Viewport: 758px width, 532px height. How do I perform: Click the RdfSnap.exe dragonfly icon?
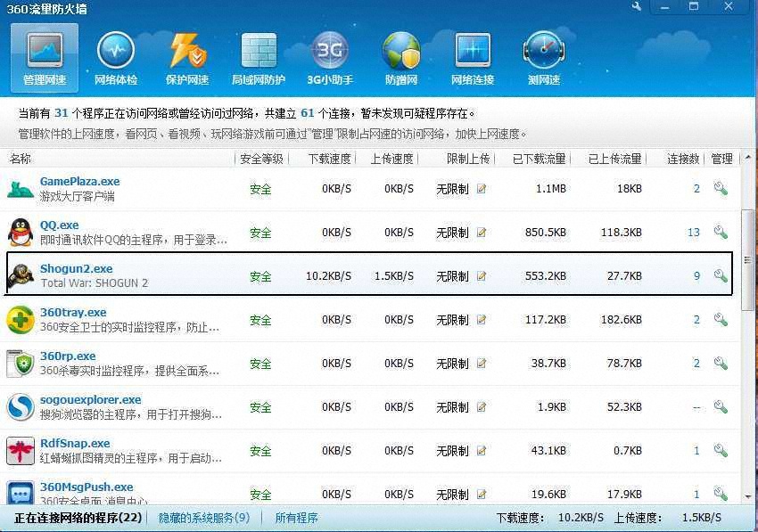(x=21, y=451)
